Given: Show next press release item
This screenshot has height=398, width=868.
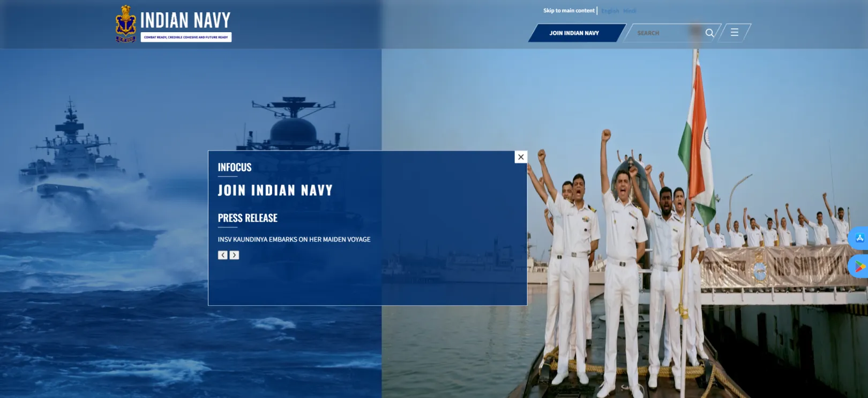Looking at the screenshot, I should click(x=235, y=255).
